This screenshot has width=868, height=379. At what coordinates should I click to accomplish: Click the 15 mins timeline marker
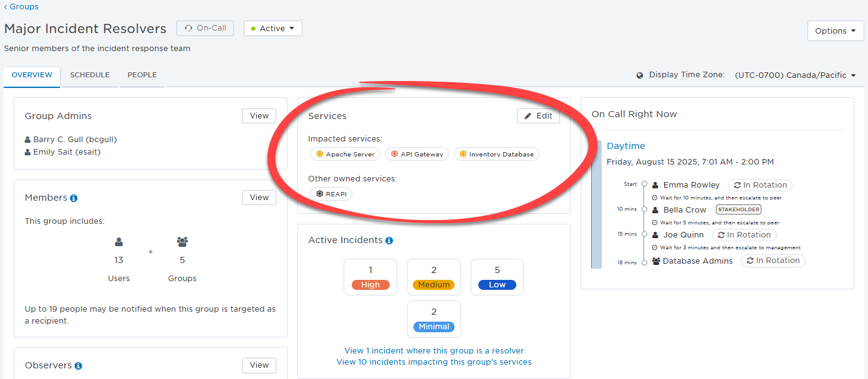pyautogui.click(x=644, y=234)
